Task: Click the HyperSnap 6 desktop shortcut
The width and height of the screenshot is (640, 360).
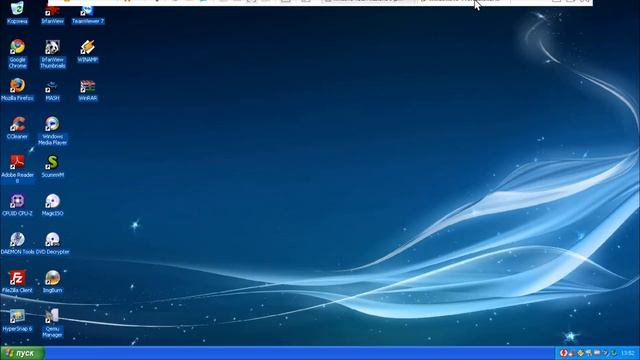Action: (17, 320)
